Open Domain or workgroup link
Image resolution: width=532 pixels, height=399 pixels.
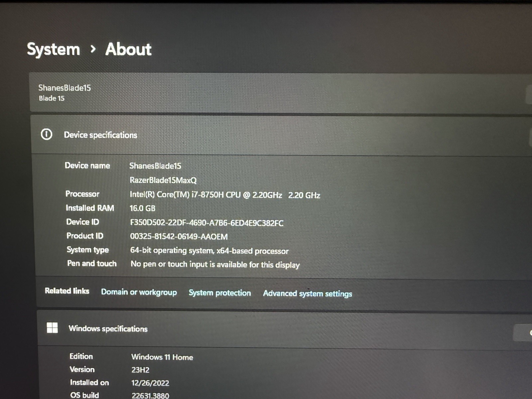[139, 292]
